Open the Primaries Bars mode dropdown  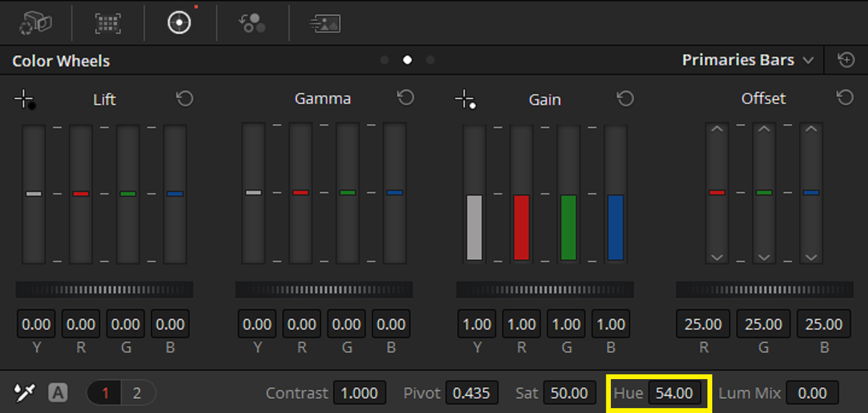point(747,60)
